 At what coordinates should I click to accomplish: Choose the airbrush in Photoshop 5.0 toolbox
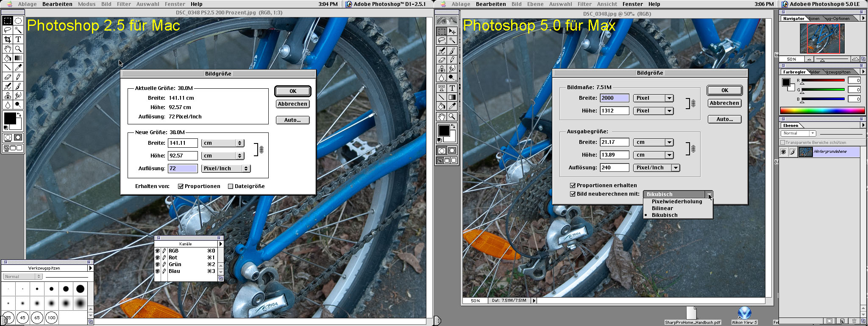click(x=442, y=51)
